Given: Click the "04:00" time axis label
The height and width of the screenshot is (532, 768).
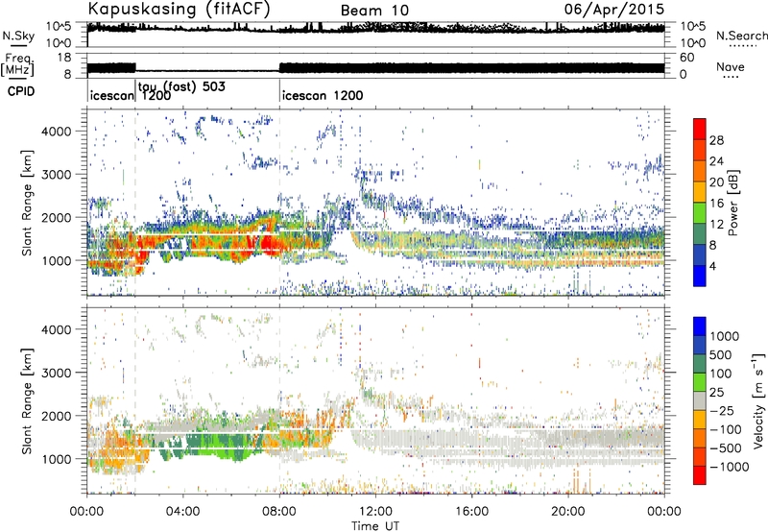Looking at the screenshot, I should click(x=182, y=512).
